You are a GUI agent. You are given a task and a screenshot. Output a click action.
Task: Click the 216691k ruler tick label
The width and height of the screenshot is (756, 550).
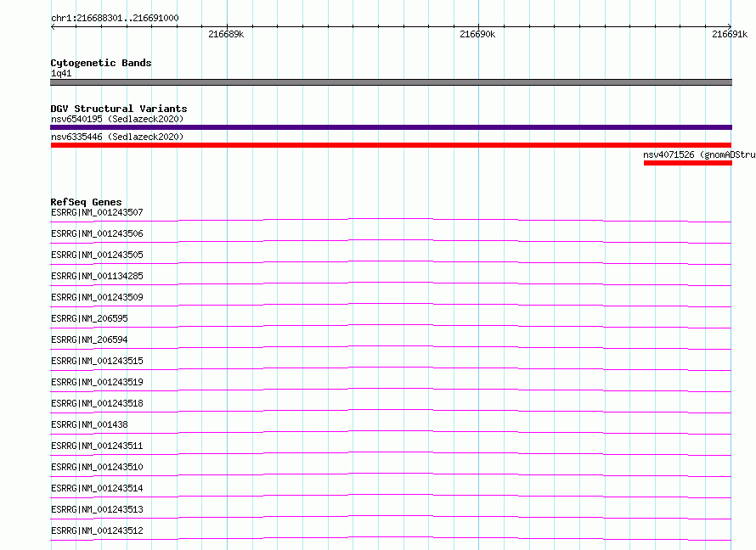click(730, 34)
